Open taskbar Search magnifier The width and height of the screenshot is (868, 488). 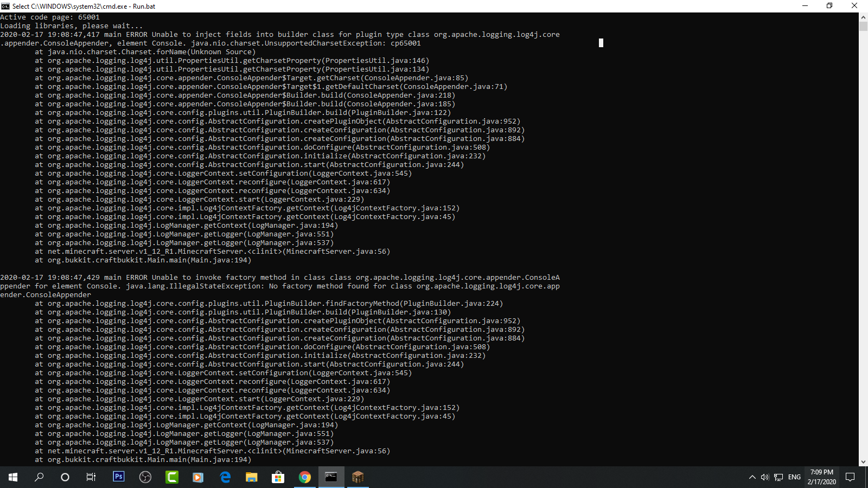(39, 477)
